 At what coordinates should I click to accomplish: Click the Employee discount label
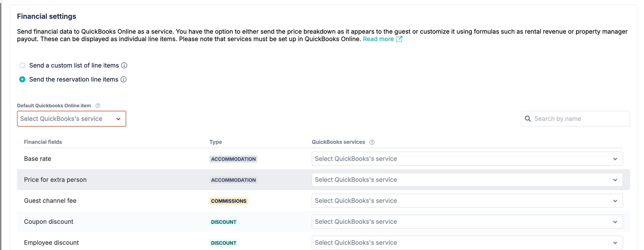(x=52, y=243)
